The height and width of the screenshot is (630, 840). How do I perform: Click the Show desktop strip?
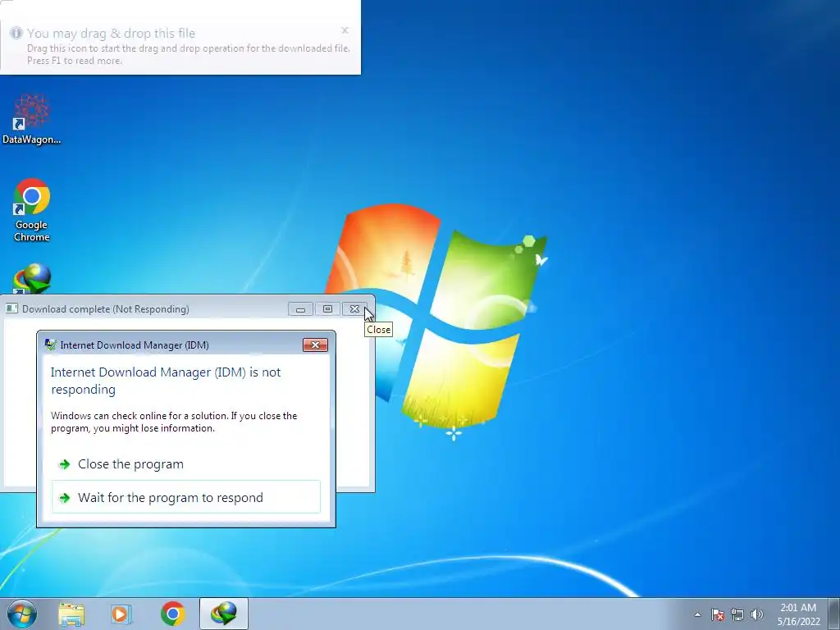click(833, 614)
